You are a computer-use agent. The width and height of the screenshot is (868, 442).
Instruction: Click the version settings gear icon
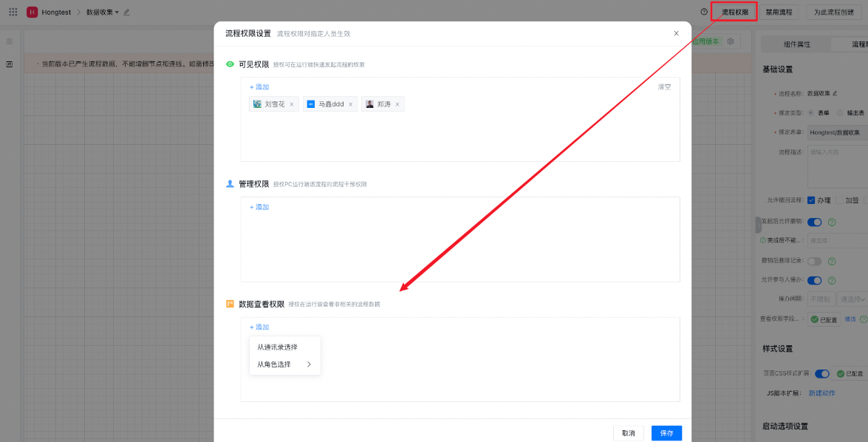pos(731,41)
